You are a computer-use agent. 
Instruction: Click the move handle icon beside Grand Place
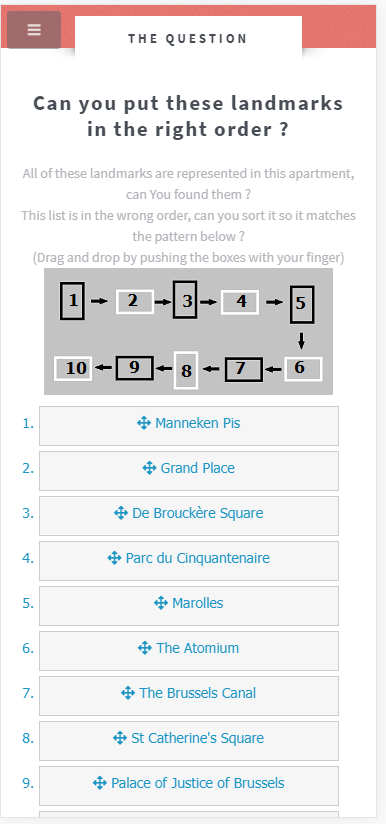[x=149, y=468]
